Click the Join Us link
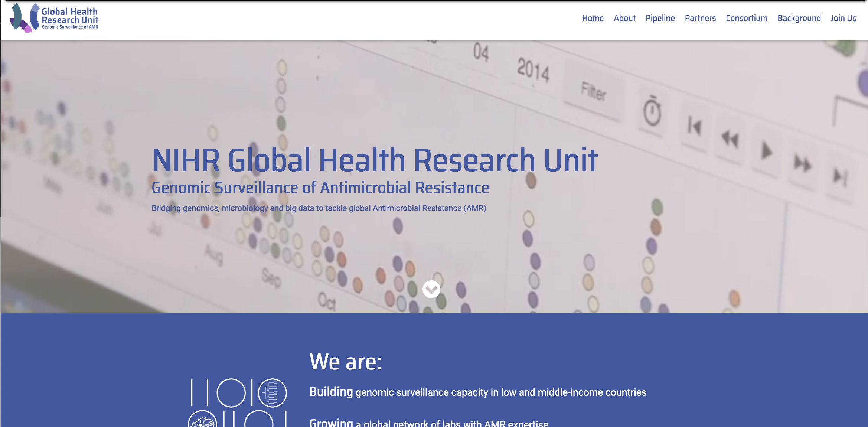 (x=843, y=18)
